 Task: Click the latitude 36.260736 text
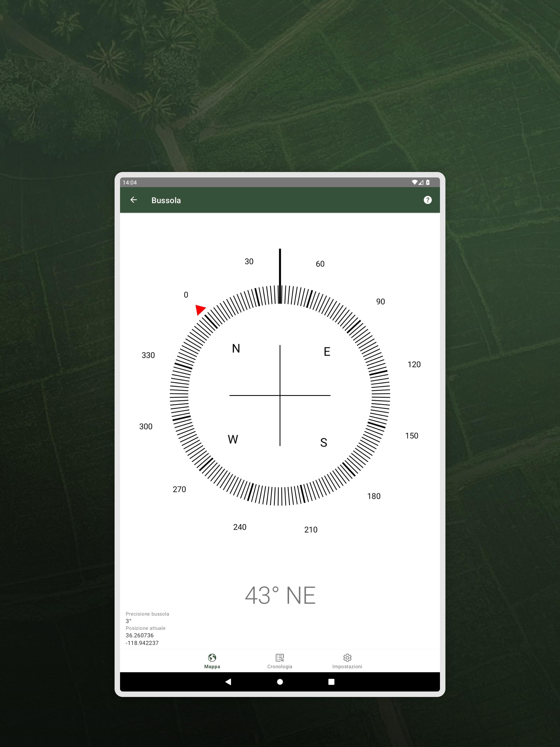click(139, 635)
